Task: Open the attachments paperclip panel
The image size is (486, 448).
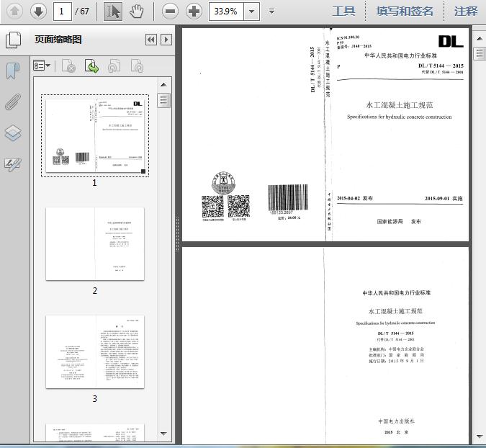Action: click(x=13, y=102)
